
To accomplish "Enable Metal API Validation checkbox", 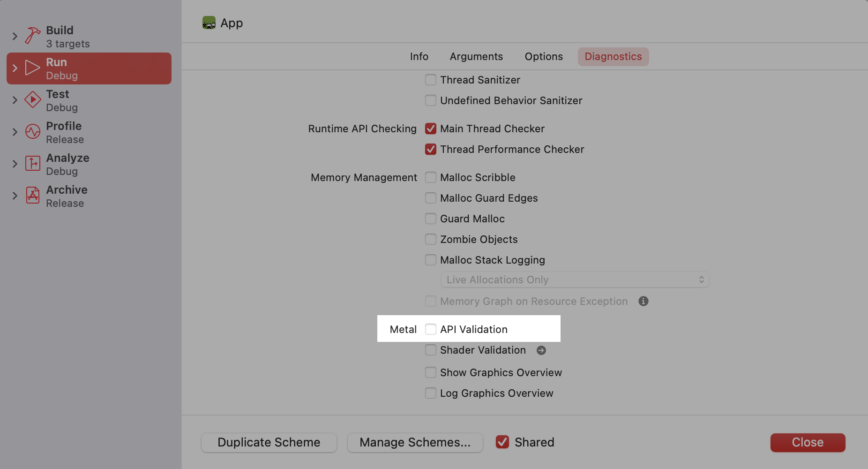I will 430,329.
